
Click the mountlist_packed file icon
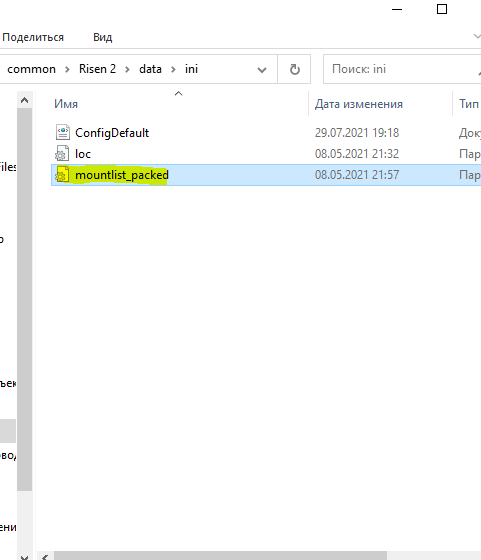62,175
